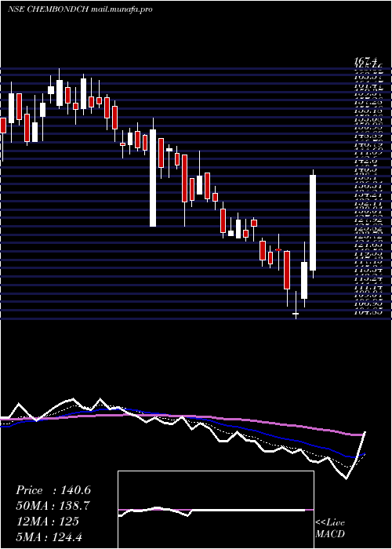This screenshot has width=392, height=549.
Task: Select the Price : 140.6 readout
Action: 53,490
